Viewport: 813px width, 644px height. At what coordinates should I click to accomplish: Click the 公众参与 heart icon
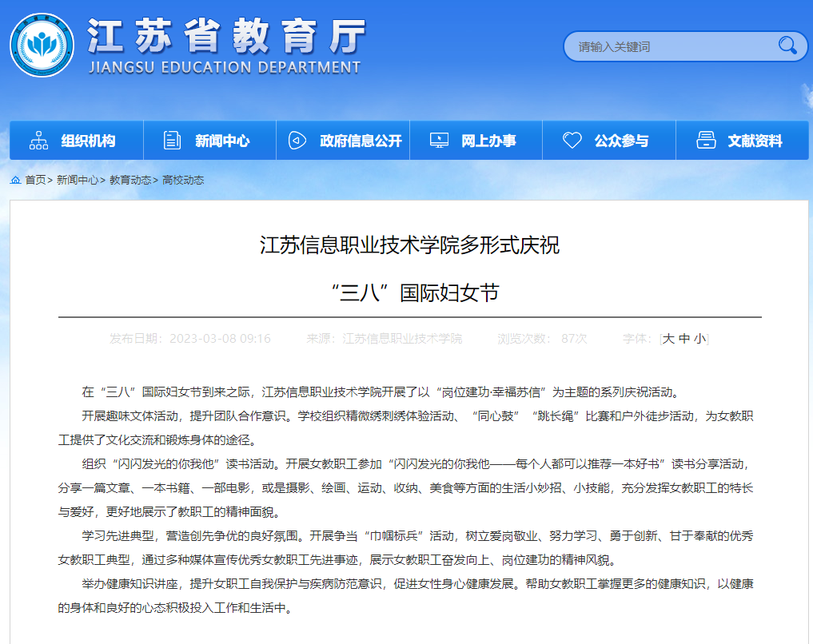(x=572, y=141)
